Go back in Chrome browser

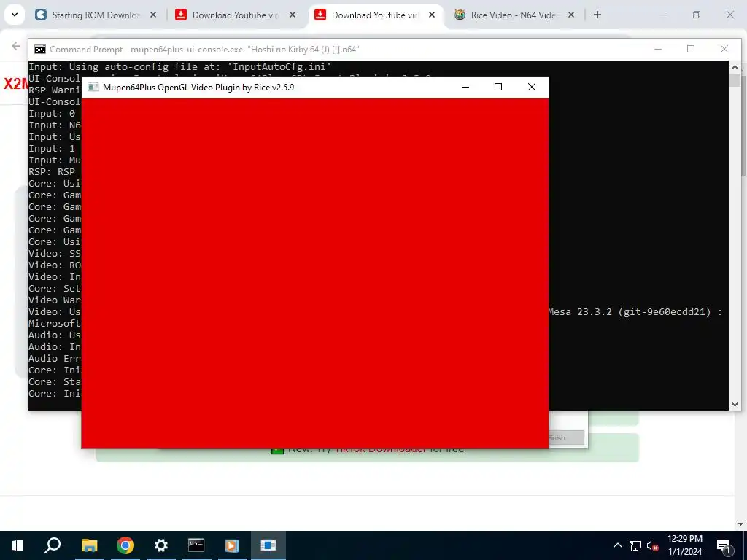coord(16,46)
